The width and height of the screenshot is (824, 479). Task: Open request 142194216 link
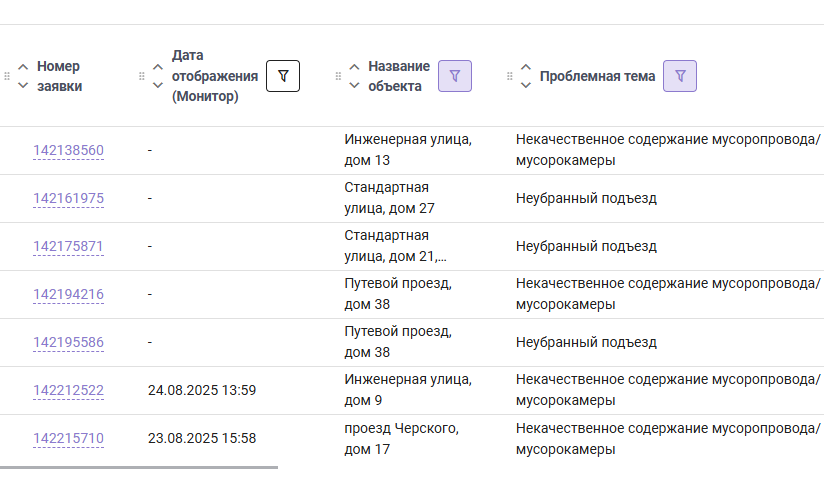(x=68, y=294)
